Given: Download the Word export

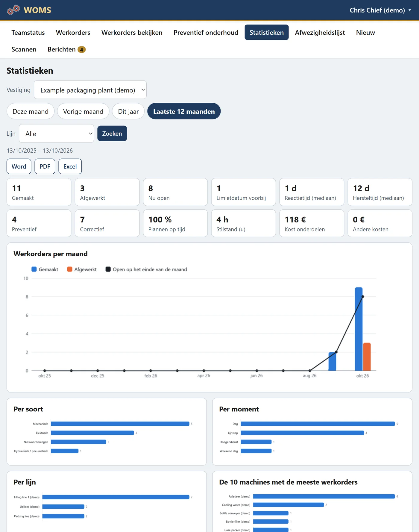Looking at the screenshot, I should pyautogui.click(x=19, y=166).
